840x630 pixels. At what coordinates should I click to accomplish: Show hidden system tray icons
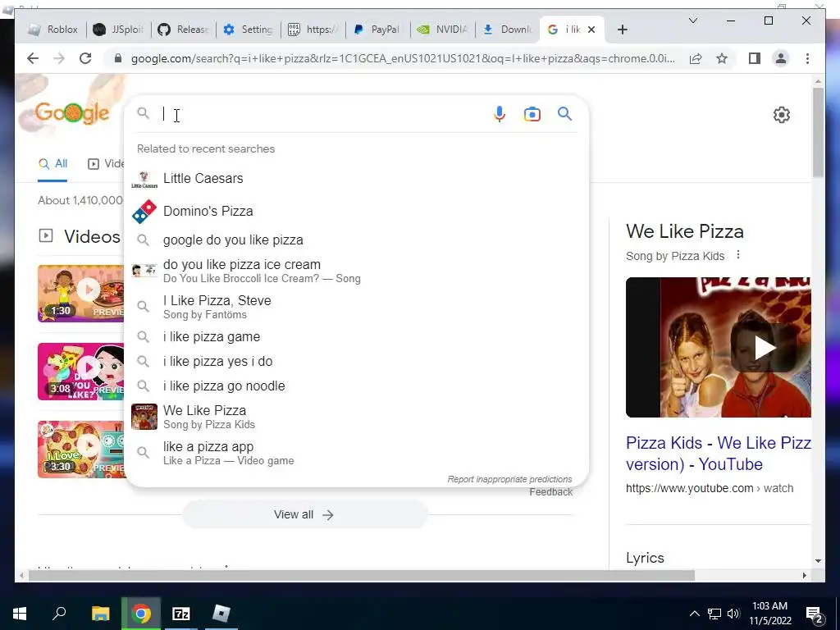694,614
